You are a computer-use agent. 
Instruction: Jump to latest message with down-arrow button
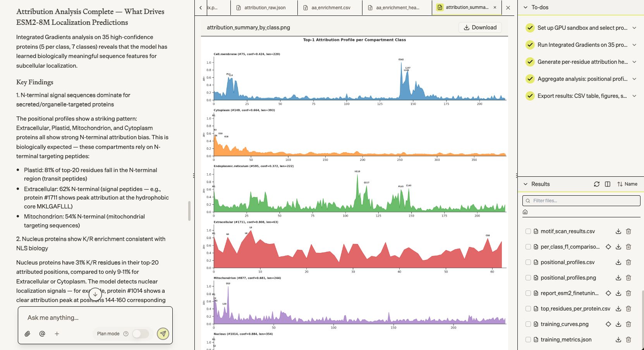(95, 294)
